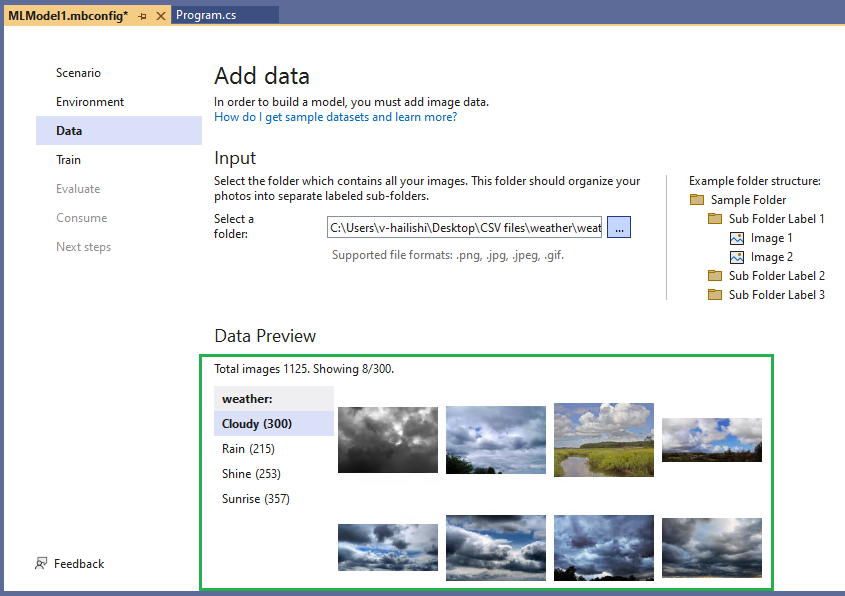Click the browse folder button
Screen dimensions: 845x596
pyautogui.click(x=618, y=227)
